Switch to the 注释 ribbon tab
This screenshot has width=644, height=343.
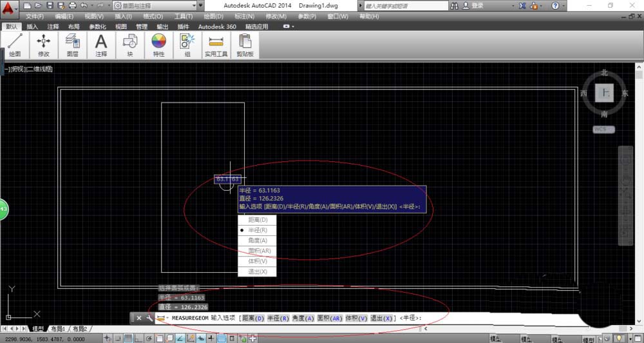click(x=53, y=26)
